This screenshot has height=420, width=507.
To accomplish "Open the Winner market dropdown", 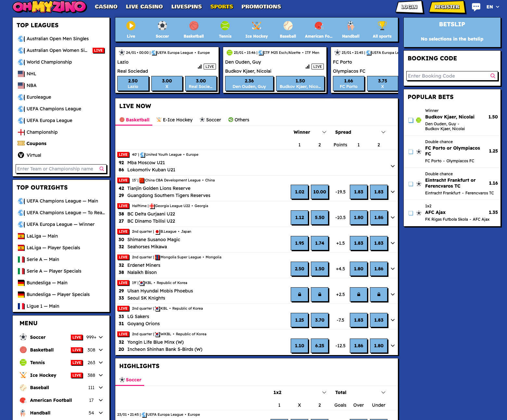I will click(x=324, y=132).
